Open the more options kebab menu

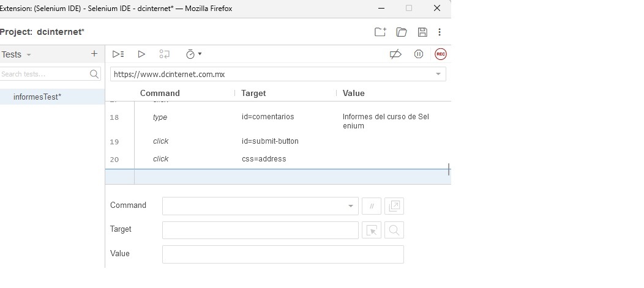[x=440, y=32]
